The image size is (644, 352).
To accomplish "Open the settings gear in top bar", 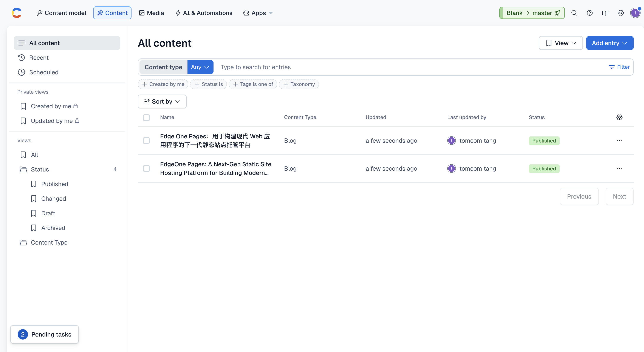I will [621, 13].
